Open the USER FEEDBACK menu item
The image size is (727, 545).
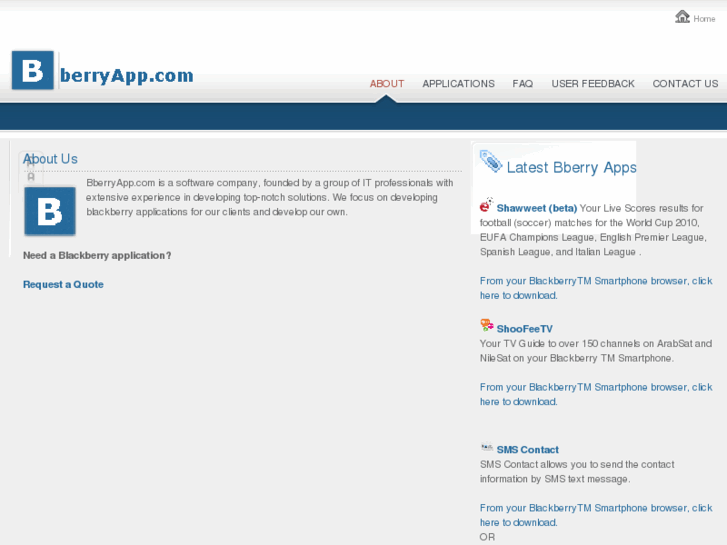(593, 84)
